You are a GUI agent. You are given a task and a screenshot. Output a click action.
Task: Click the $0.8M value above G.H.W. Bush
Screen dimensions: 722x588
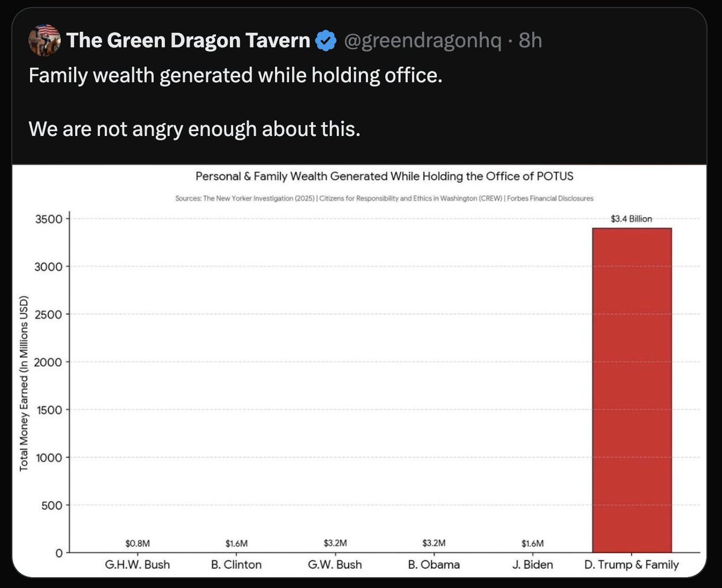tap(137, 543)
